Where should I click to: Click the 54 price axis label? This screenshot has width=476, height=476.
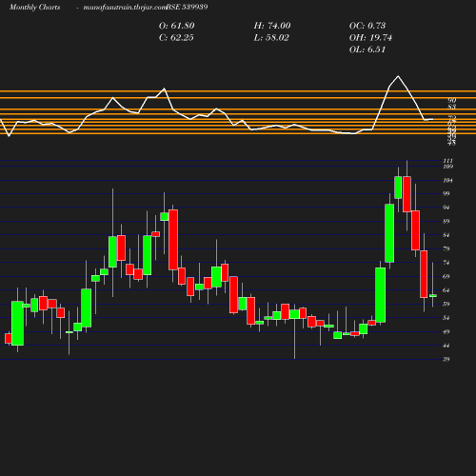[446, 318]
